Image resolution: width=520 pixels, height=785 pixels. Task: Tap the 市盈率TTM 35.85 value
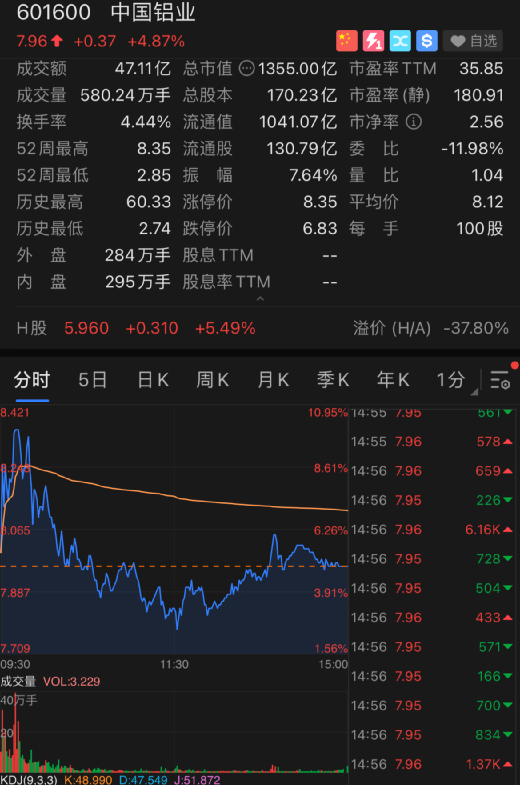[x=481, y=68]
